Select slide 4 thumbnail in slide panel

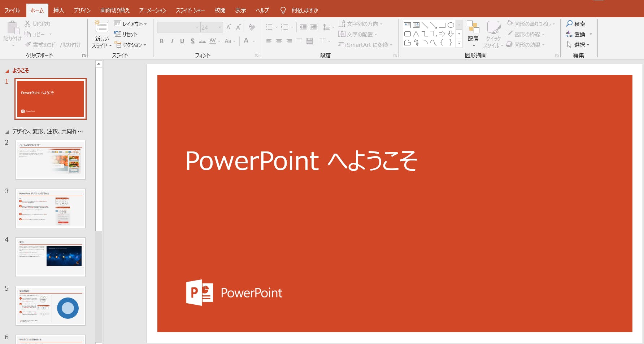(51, 257)
